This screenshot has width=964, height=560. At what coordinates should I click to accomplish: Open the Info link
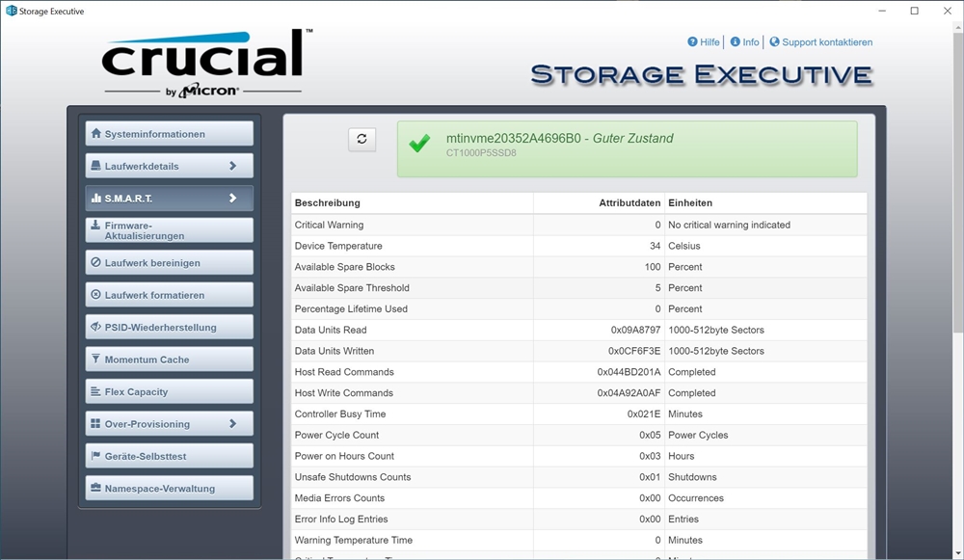(x=751, y=41)
